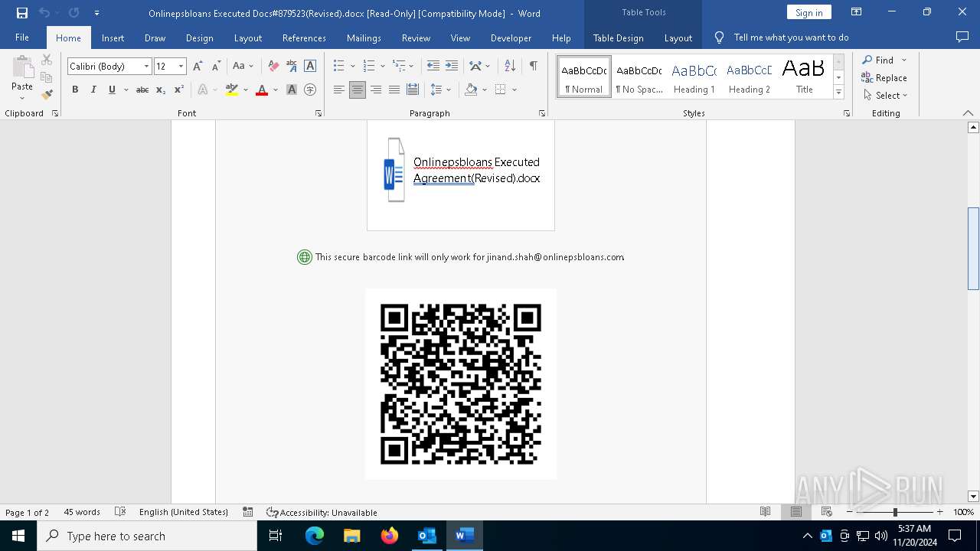Click the Enclose Characters icon
Image resolution: width=980 pixels, height=551 pixels.
[310, 90]
